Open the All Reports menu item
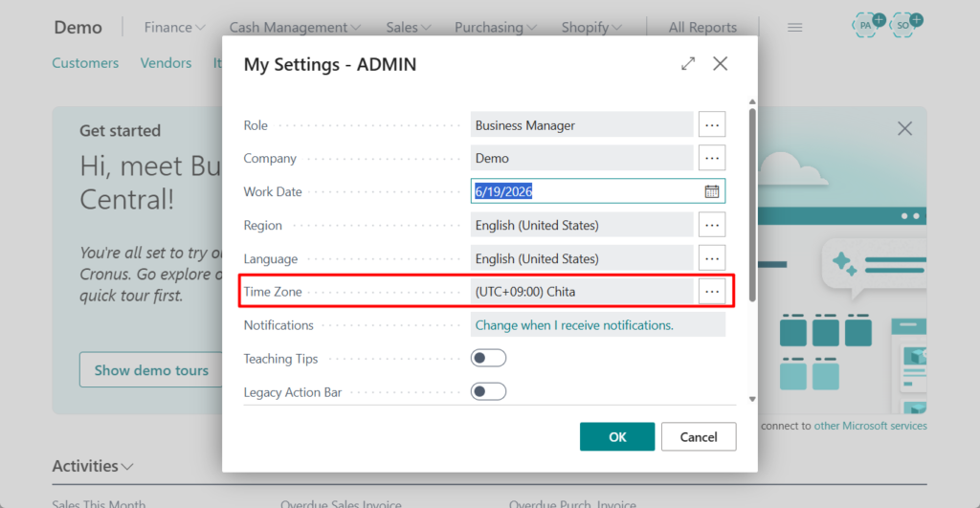 click(x=702, y=28)
